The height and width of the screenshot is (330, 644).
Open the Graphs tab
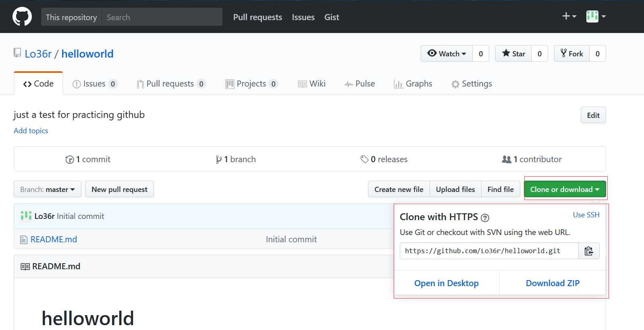click(x=413, y=84)
